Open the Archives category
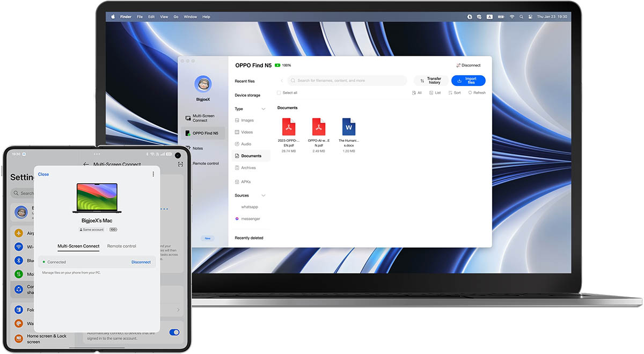 coord(248,168)
